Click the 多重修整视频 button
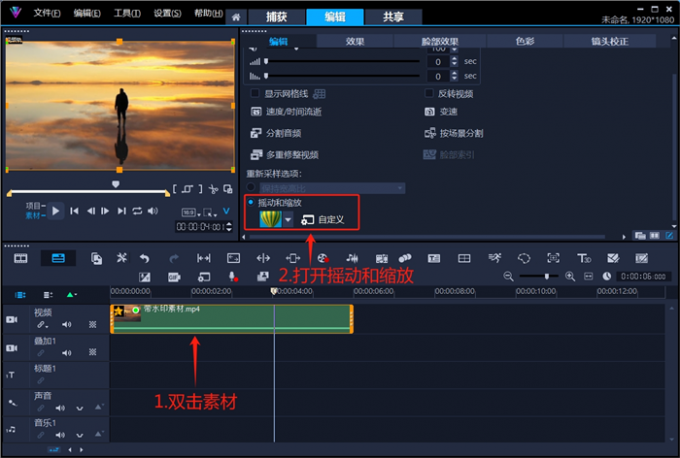Image resolution: width=680 pixels, height=458 pixels. 284,154
